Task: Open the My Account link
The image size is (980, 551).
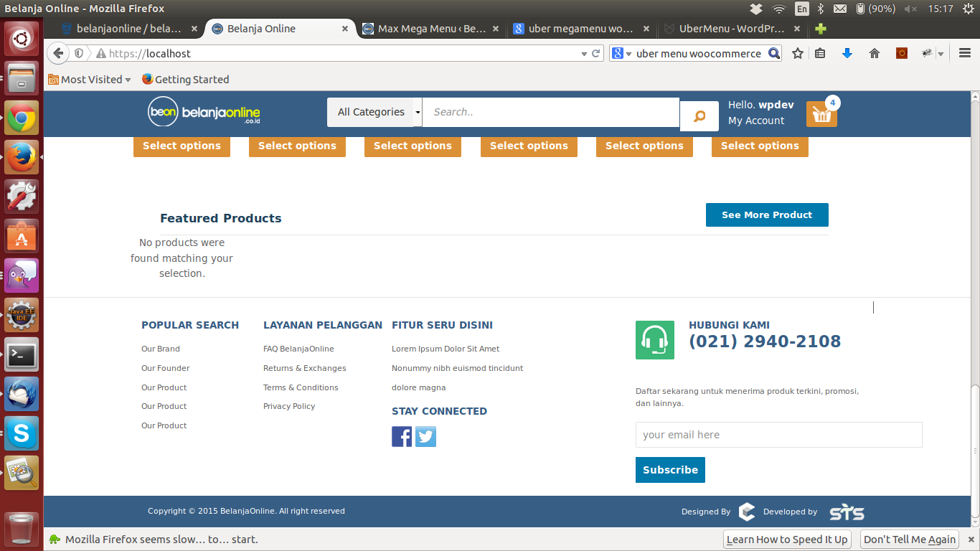Action: [756, 121]
